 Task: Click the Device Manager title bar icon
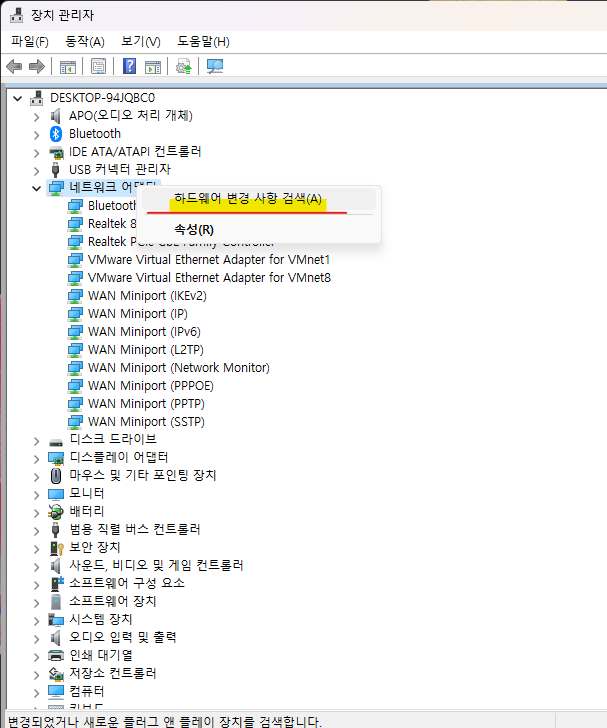[x=16, y=15]
